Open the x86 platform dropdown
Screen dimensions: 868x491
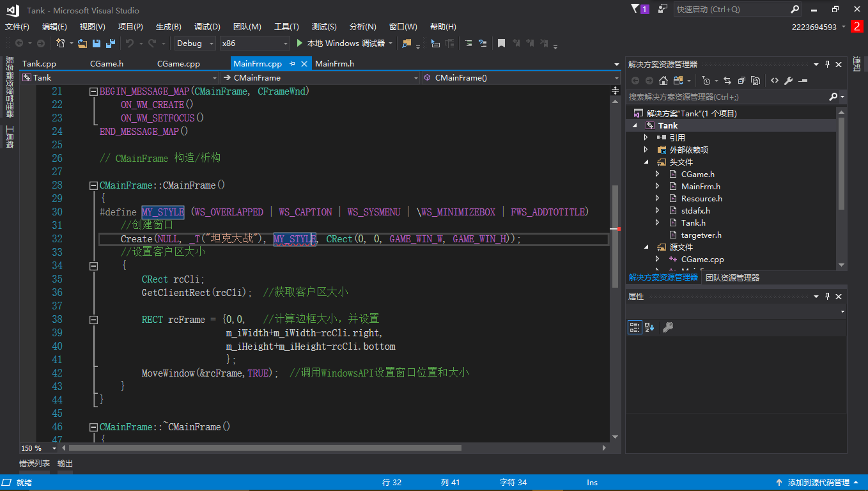click(255, 43)
